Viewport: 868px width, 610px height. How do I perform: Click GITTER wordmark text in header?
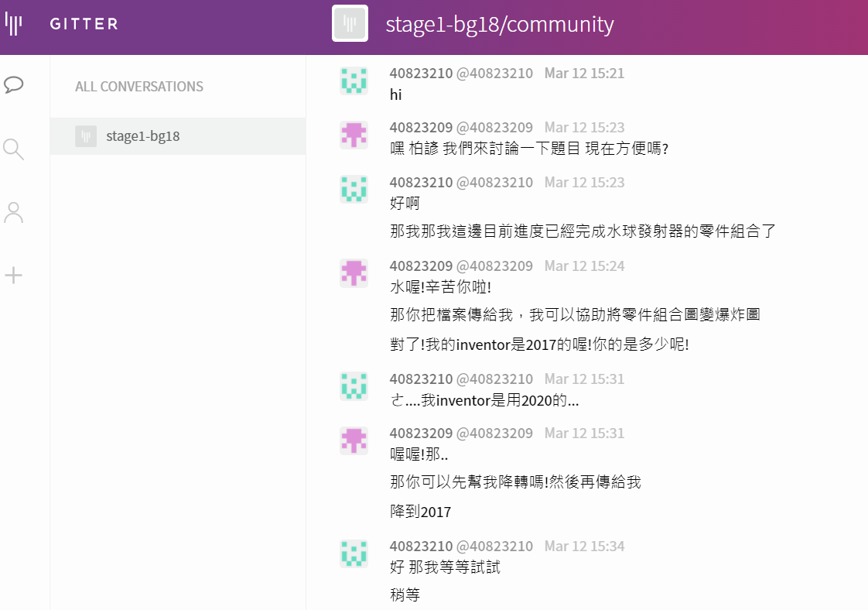[84, 24]
